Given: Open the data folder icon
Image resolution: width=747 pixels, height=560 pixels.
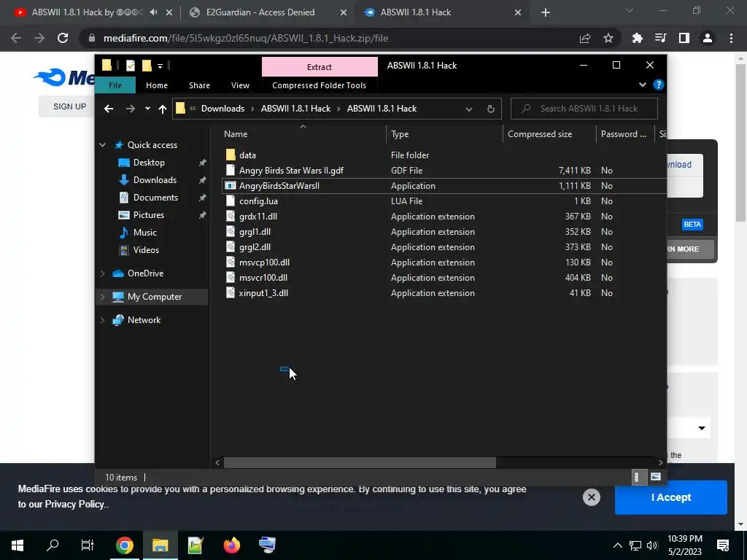Looking at the screenshot, I should 231,155.
